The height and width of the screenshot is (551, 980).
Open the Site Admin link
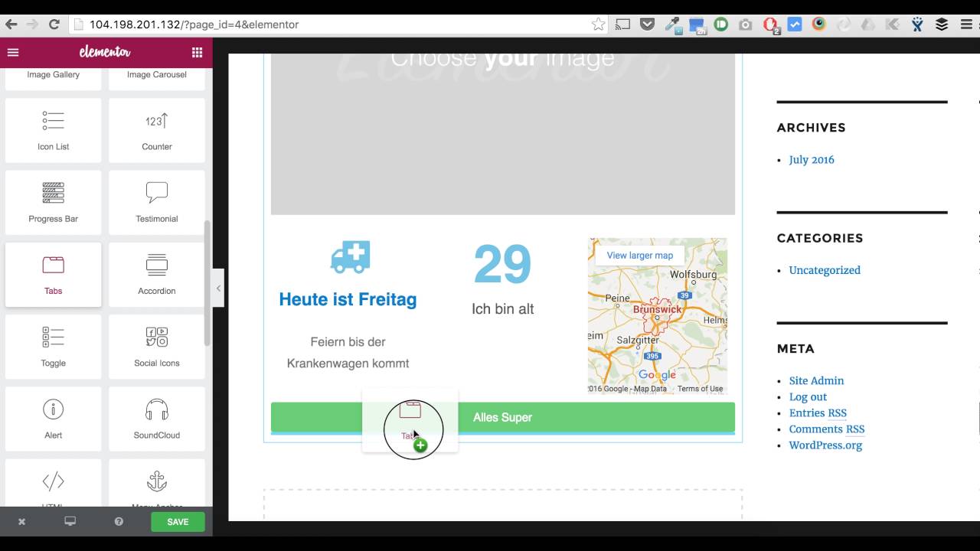tap(816, 380)
